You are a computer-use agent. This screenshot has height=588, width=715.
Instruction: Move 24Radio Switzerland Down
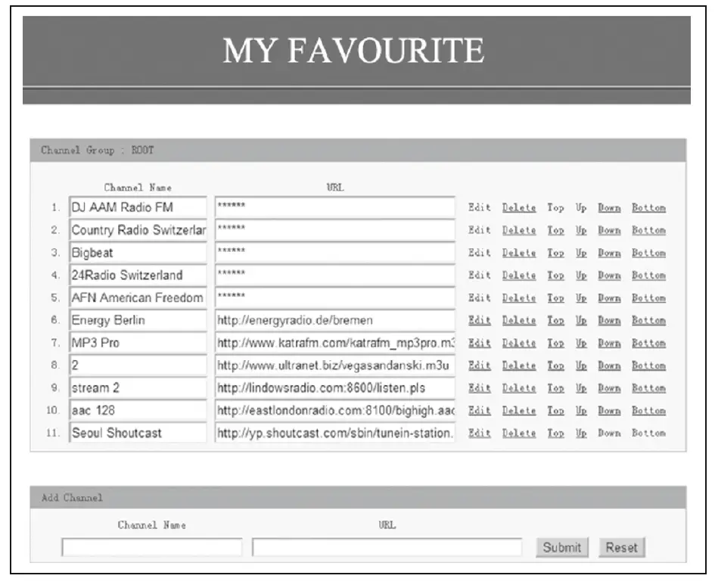(x=609, y=275)
